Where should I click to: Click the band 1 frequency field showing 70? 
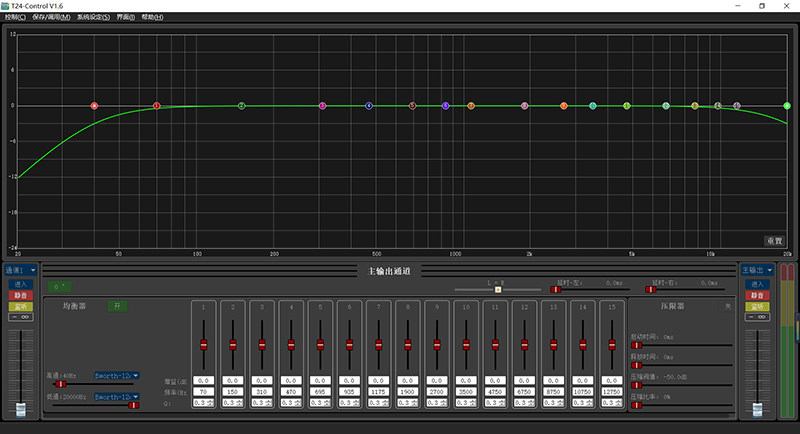204,392
